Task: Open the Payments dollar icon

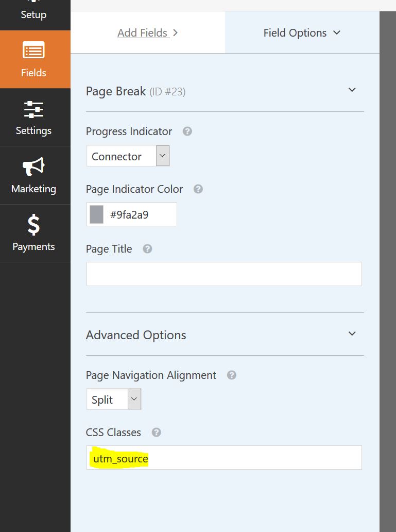Action: click(33, 225)
